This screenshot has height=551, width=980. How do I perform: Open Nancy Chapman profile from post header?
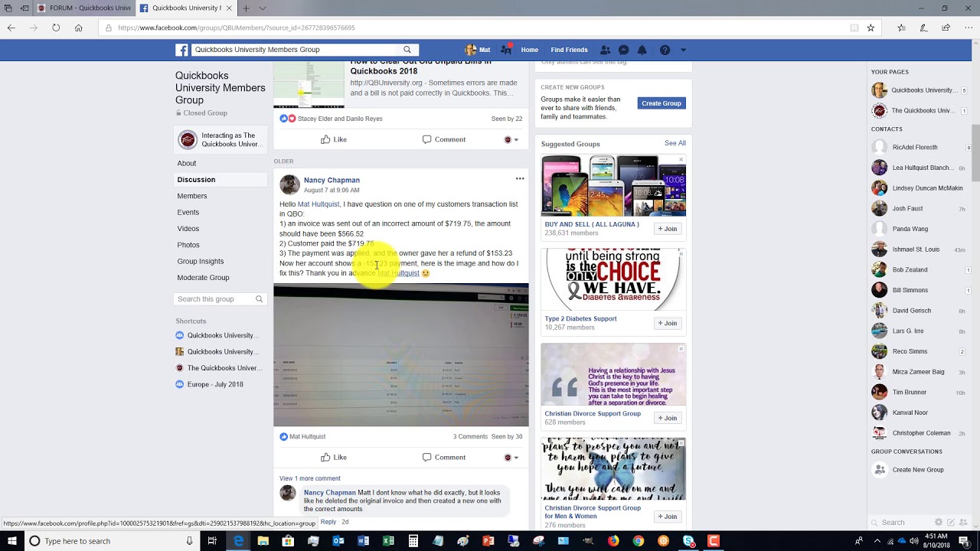coord(332,180)
